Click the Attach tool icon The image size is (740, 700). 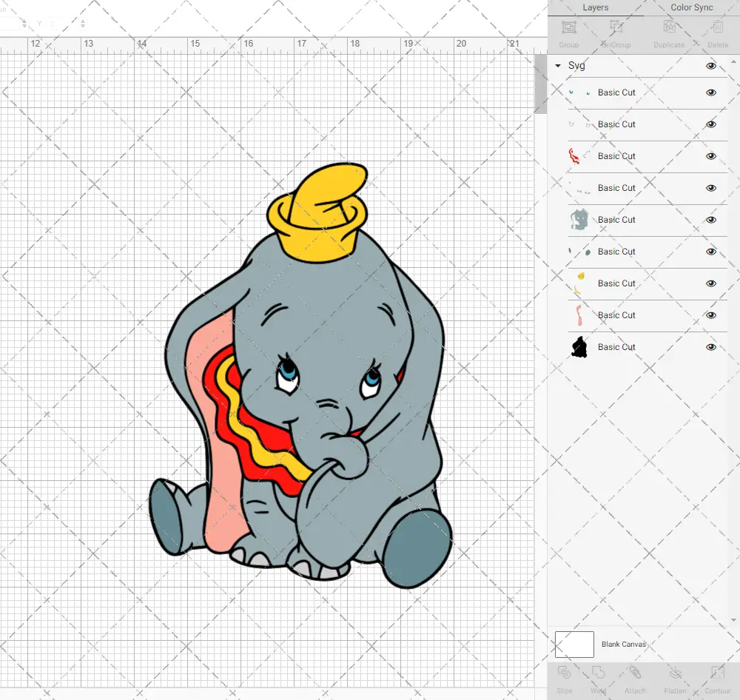635,673
